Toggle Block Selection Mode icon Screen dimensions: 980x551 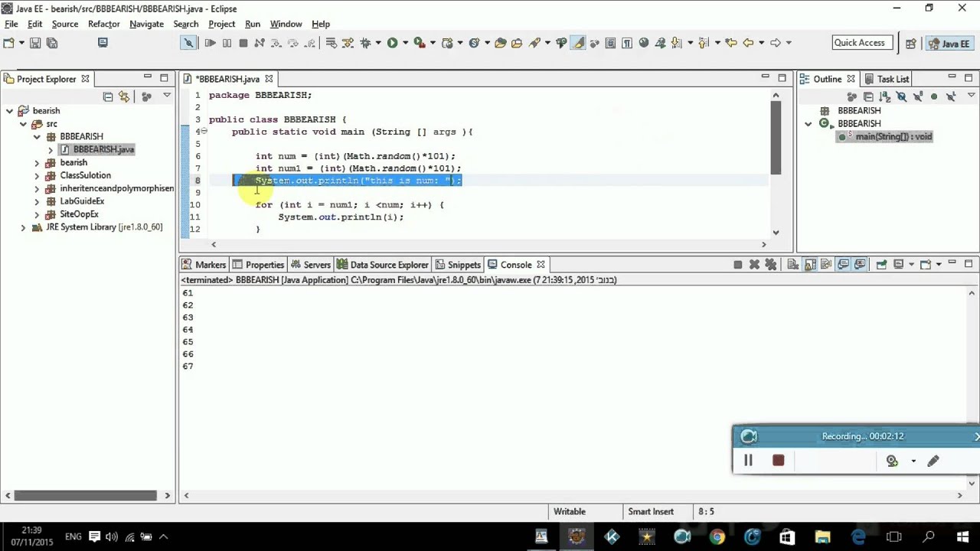[x=610, y=43]
